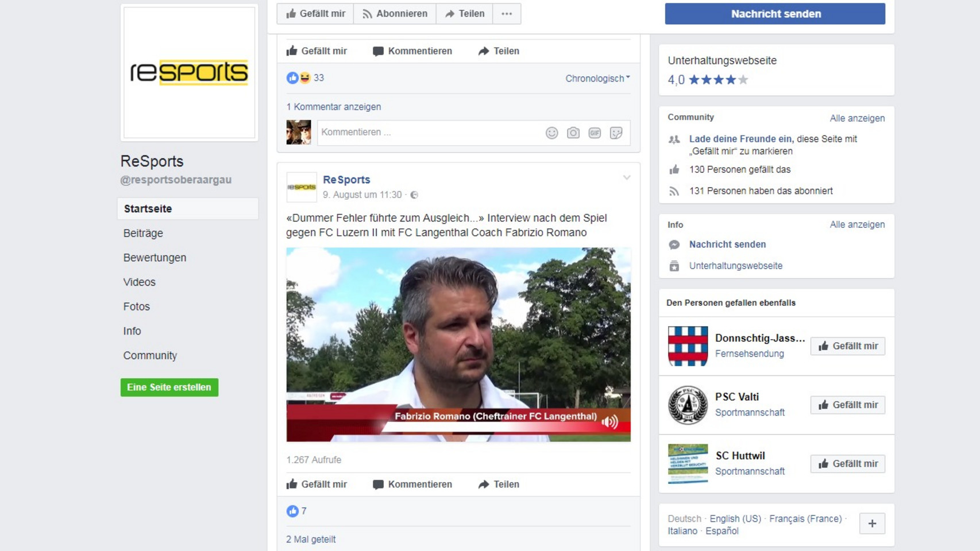
Task: Open the GIF picker in comment box
Action: [x=595, y=133]
